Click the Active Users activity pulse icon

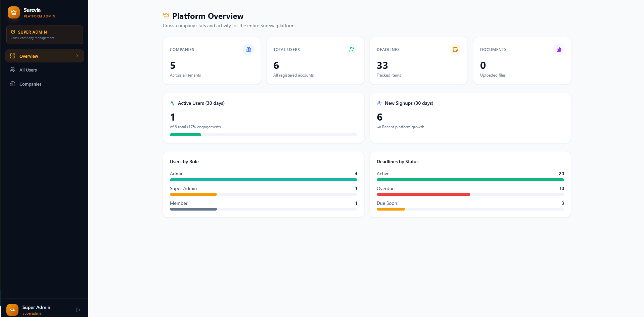tap(173, 103)
